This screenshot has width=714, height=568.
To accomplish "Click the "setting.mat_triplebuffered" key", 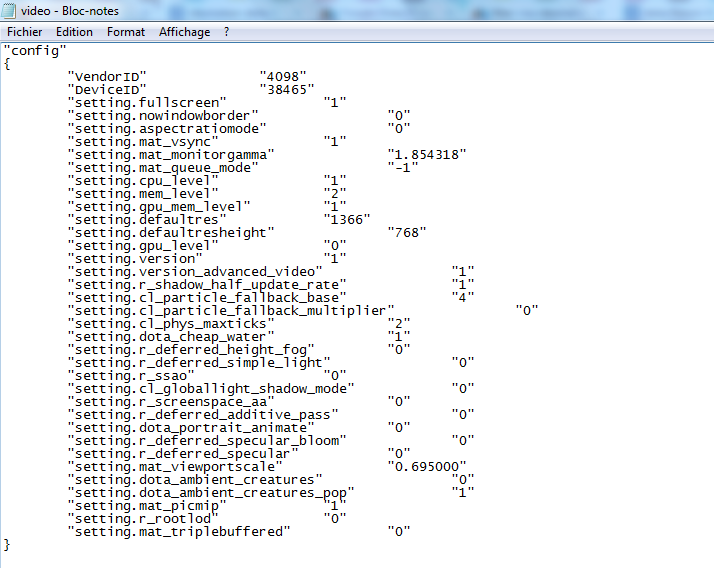I will click(x=179, y=532).
